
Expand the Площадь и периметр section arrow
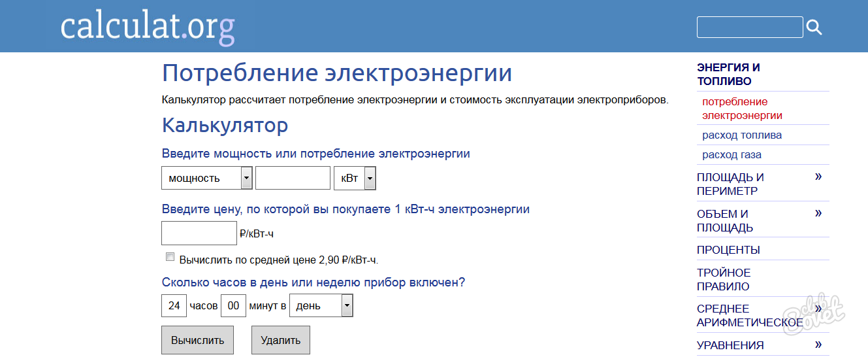point(818,177)
